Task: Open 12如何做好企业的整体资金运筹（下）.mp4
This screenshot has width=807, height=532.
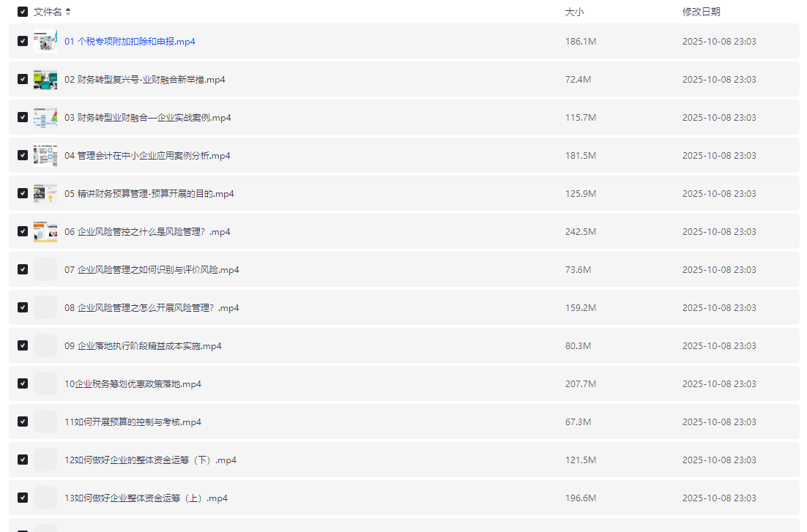Action: tap(150, 460)
